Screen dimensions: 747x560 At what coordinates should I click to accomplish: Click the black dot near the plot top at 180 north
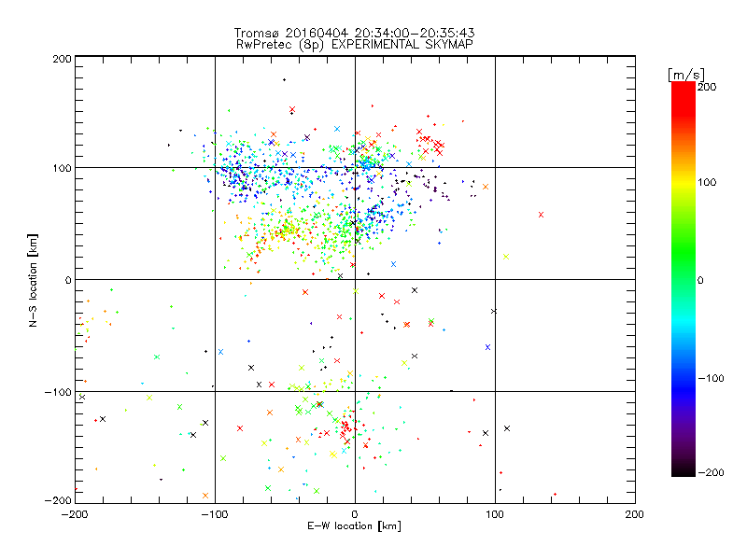click(x=285, y=80)
